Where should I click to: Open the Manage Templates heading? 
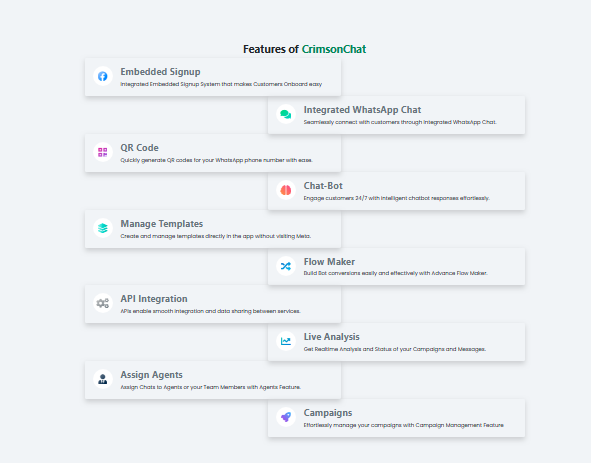click(162, 224)
